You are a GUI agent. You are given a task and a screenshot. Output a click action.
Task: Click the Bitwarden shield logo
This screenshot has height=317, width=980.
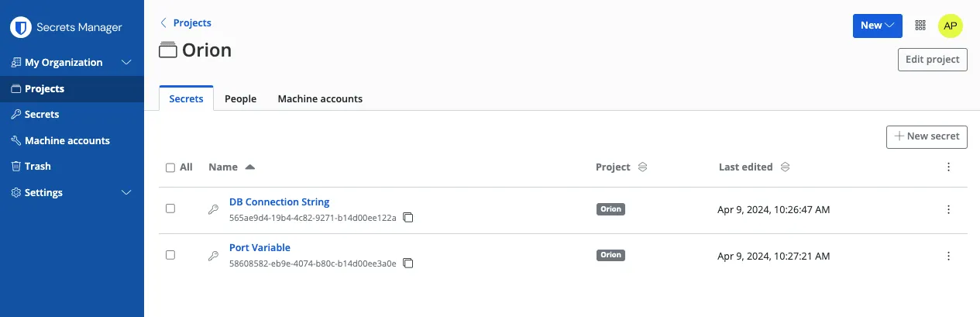pos(20,28)
